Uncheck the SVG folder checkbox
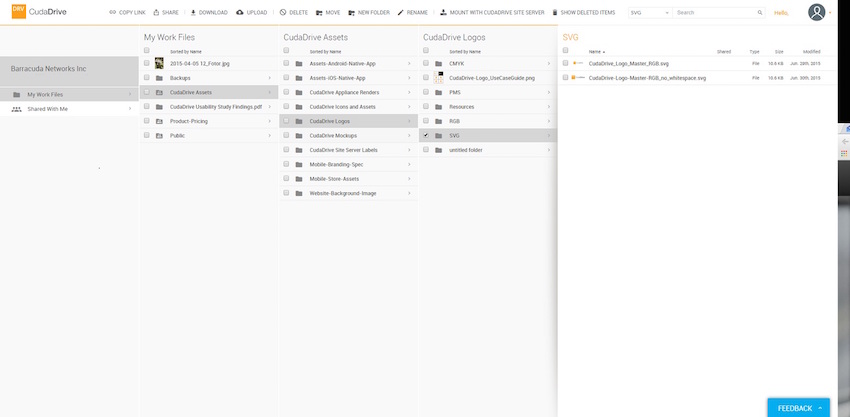The width and height of the screenshot is (850, 417). click(x=426, y=135)
